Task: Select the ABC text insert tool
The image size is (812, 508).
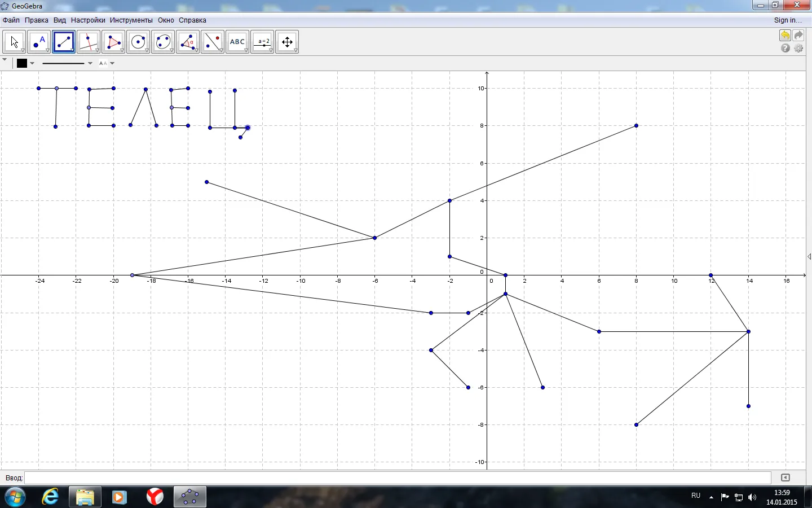Action: point(237,42)
